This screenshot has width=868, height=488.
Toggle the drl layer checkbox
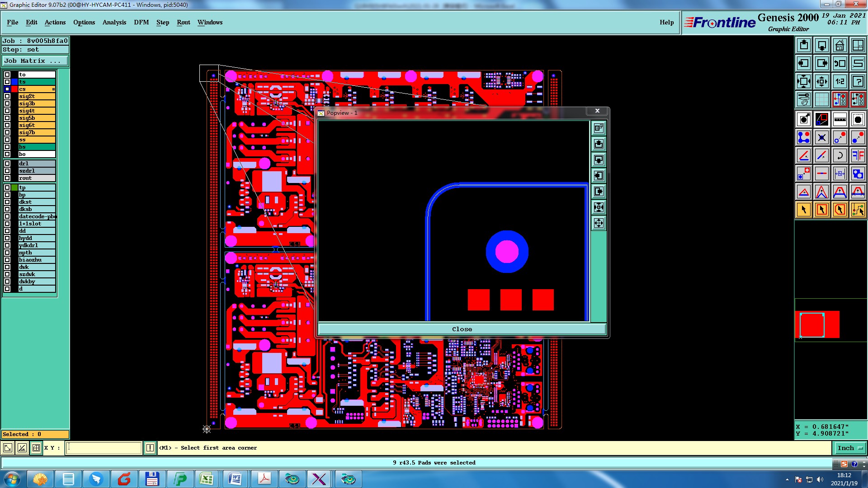click(7, 164)
